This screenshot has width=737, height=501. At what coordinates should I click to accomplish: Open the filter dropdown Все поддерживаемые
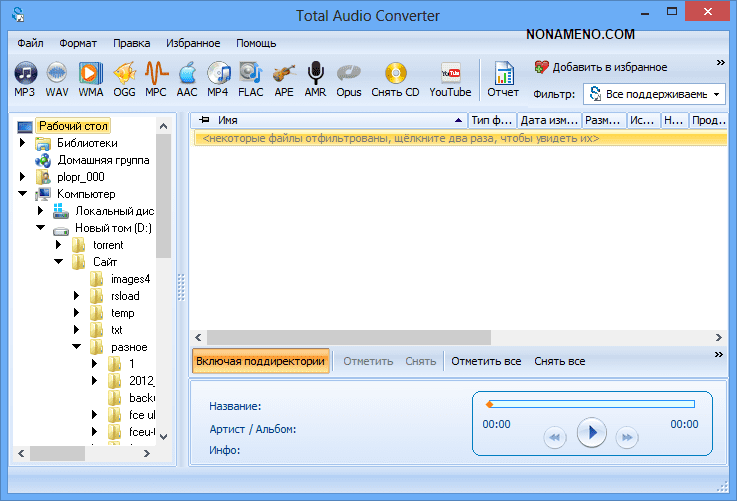655,94
